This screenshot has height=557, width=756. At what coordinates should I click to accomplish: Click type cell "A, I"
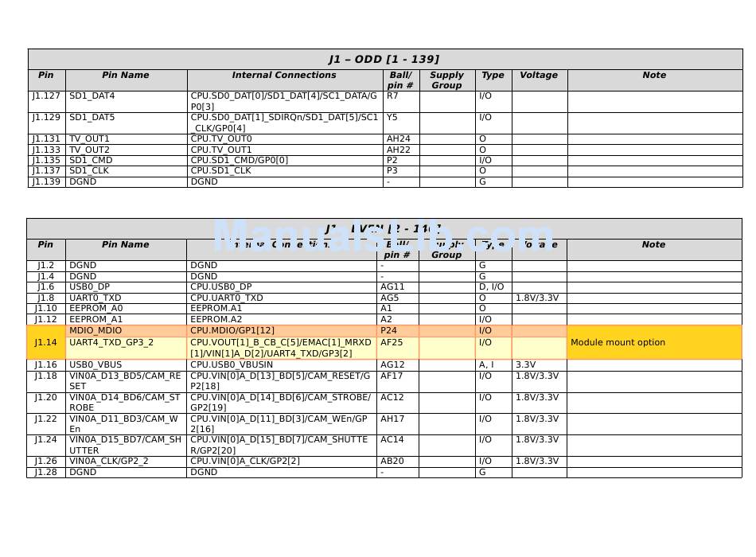[486, 364]
